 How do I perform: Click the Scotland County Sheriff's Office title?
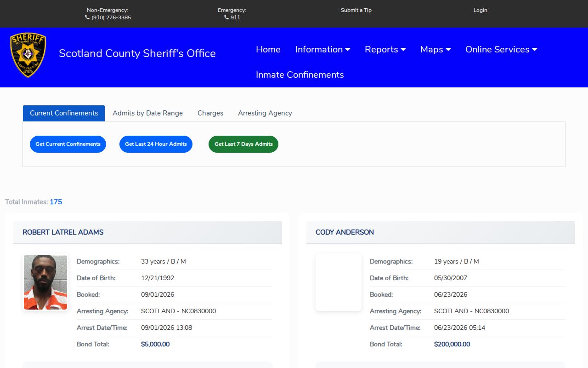137,53
